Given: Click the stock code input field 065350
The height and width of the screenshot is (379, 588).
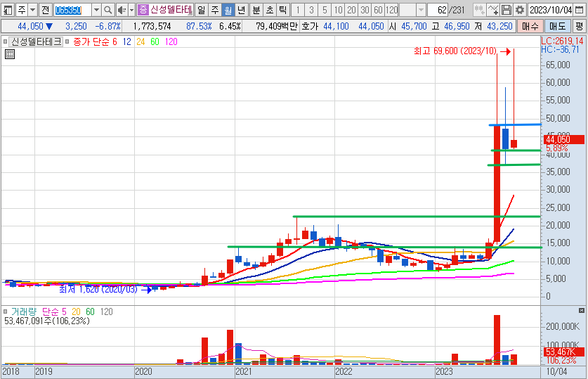Looking at the screenshot, I should click(72, 10).
